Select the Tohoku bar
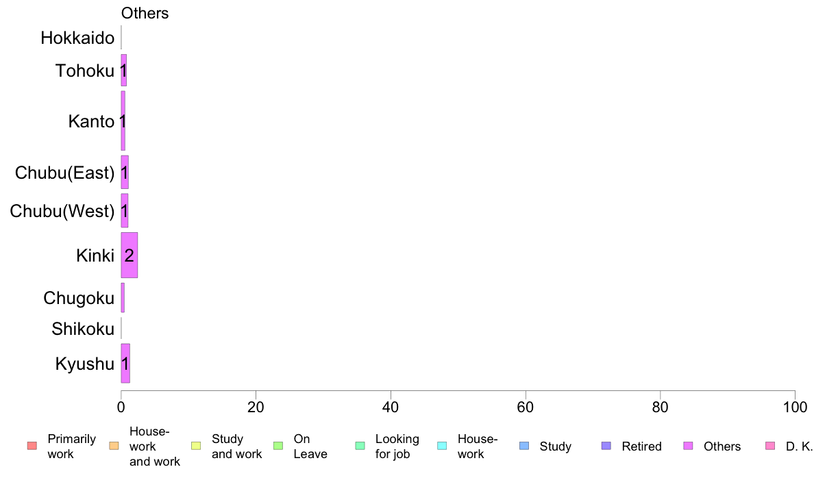Viewport: 814px width, 504px height. [x=123, y=70]
